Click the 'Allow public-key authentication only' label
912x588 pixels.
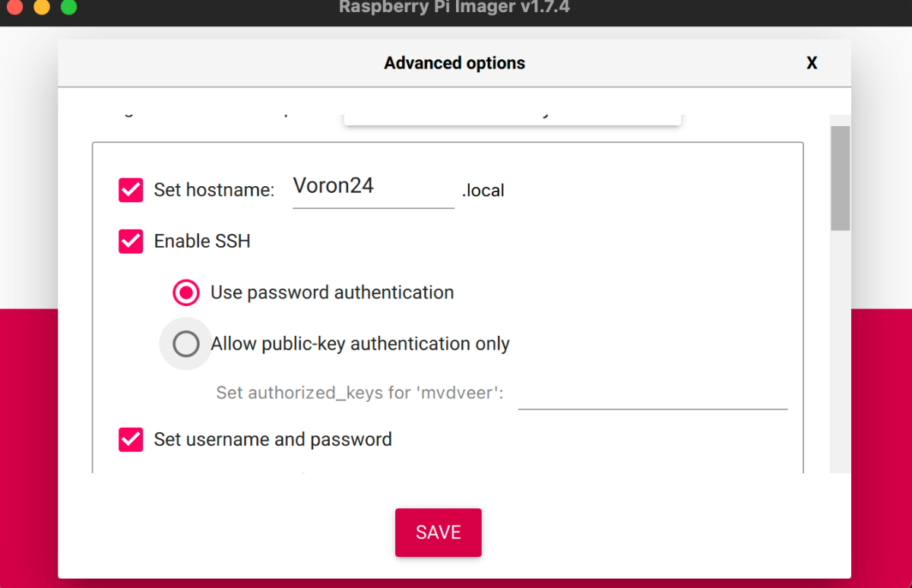click(x=360, y=344)
